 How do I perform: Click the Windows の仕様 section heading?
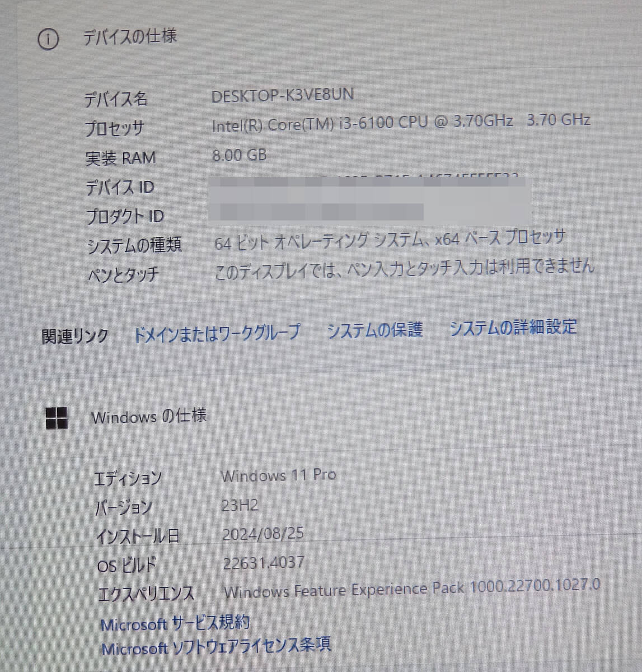149,416
